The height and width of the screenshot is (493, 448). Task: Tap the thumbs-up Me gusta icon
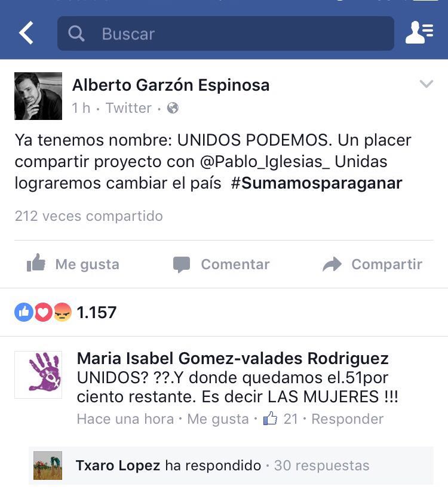[36, 263]
